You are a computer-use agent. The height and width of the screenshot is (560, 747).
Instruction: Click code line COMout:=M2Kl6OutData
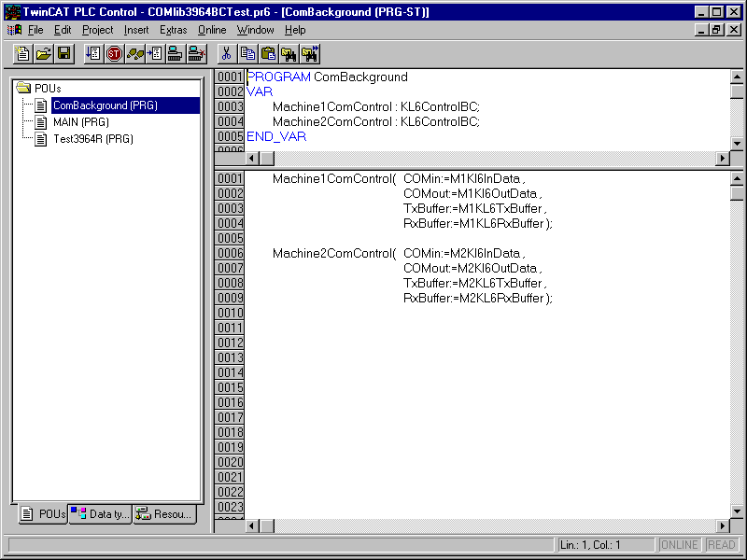472,268
